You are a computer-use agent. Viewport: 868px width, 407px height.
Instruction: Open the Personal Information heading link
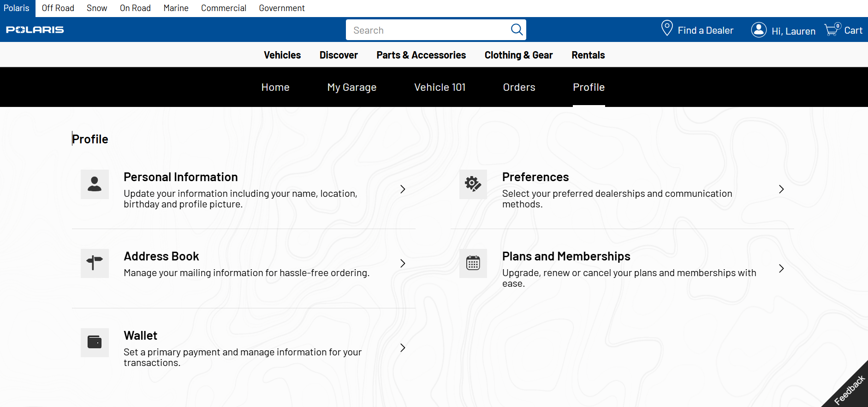tap(181, 177)
